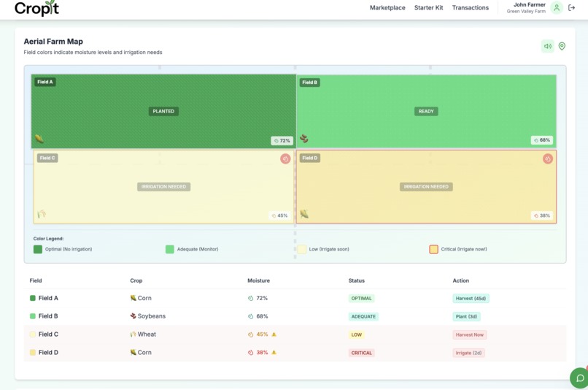Click the OPTIMAL status tag
This screenshot has width=588, height=390.
[362, 299]
